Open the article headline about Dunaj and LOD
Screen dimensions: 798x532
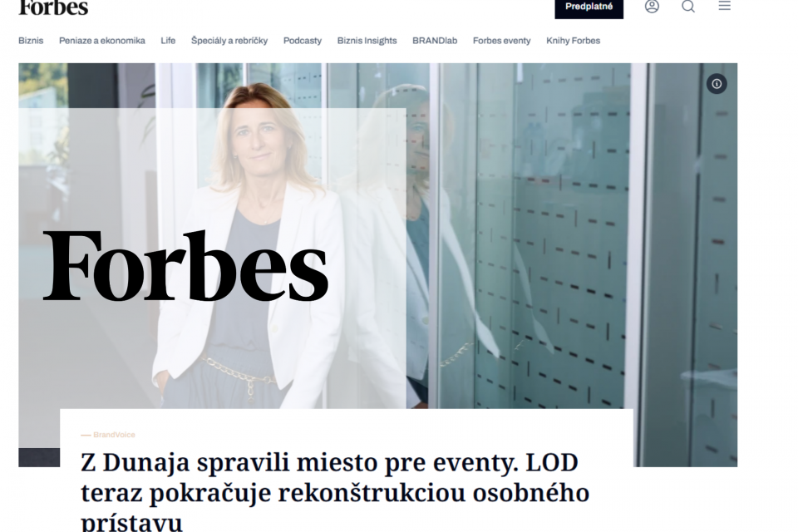point(335,491)
